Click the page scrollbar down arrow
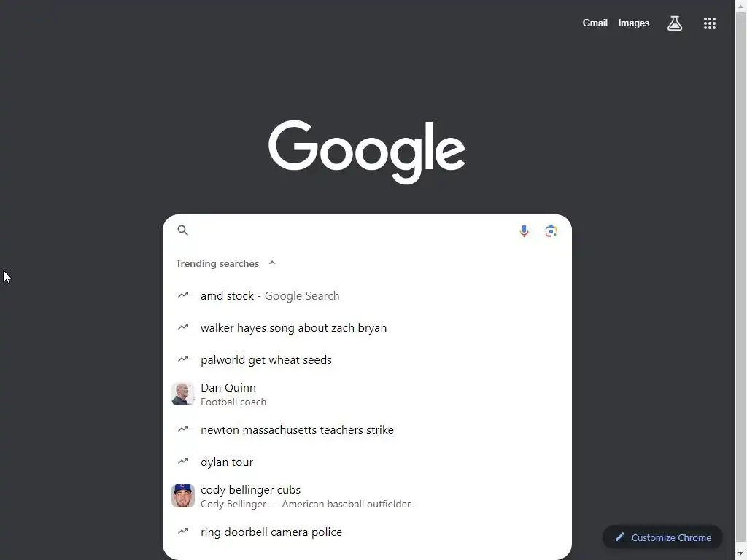The height and width of the screenshot is (560, 747). click(741, 554)
